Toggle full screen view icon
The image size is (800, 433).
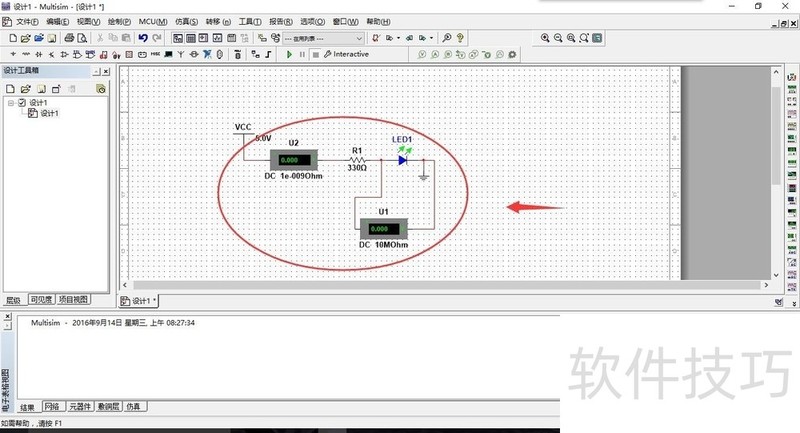click(597, 38)
